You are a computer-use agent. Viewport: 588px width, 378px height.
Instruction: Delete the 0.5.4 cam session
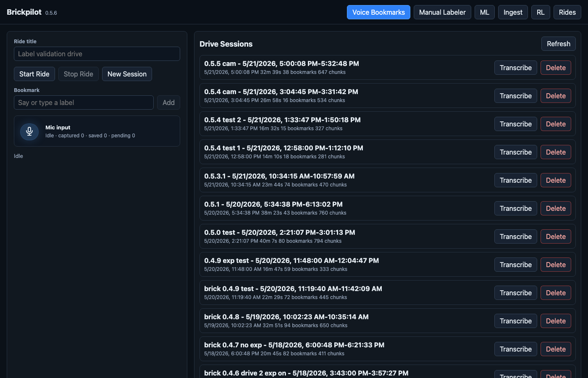coord(556,96)
